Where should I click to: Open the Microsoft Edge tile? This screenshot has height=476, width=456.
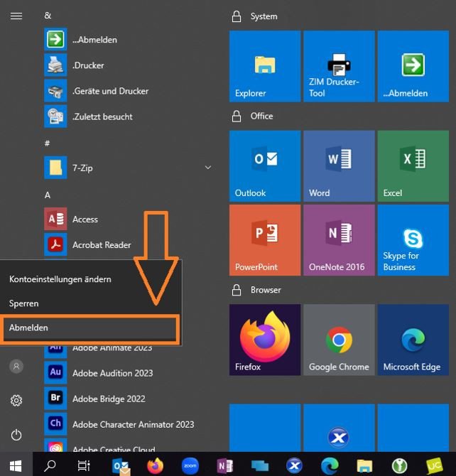pyautogui.click(x=413, y=340)
